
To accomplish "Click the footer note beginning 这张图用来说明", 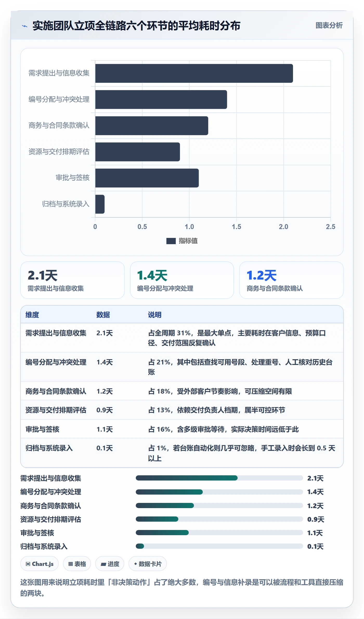I will pyautogui.click(x=182, y=588).
